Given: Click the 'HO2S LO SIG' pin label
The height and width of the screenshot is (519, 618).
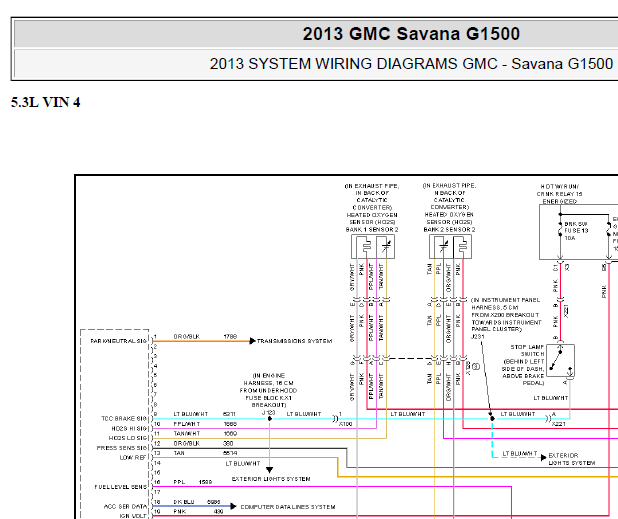Looking at the screenshot, I should click(x=128, y=438).
